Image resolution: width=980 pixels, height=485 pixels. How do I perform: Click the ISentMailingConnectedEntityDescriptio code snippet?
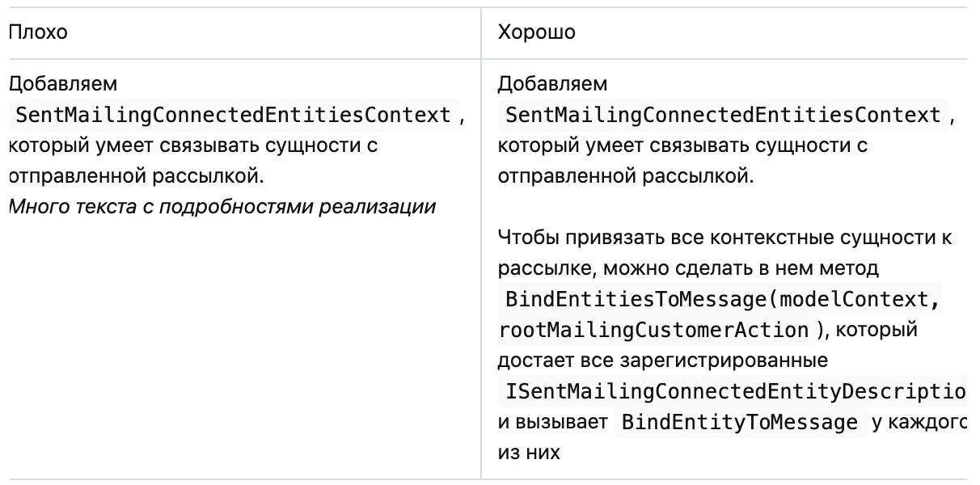pos(734,391)
